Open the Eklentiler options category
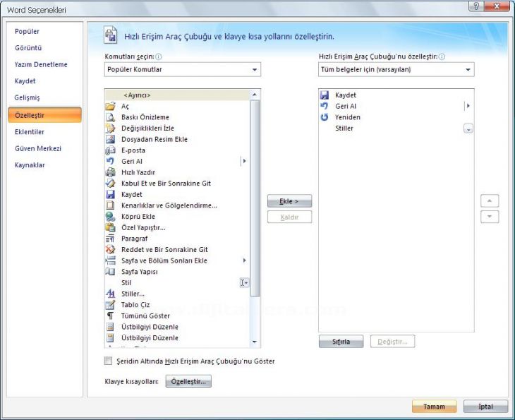The image size is (515, 420). tap(29, 132)
